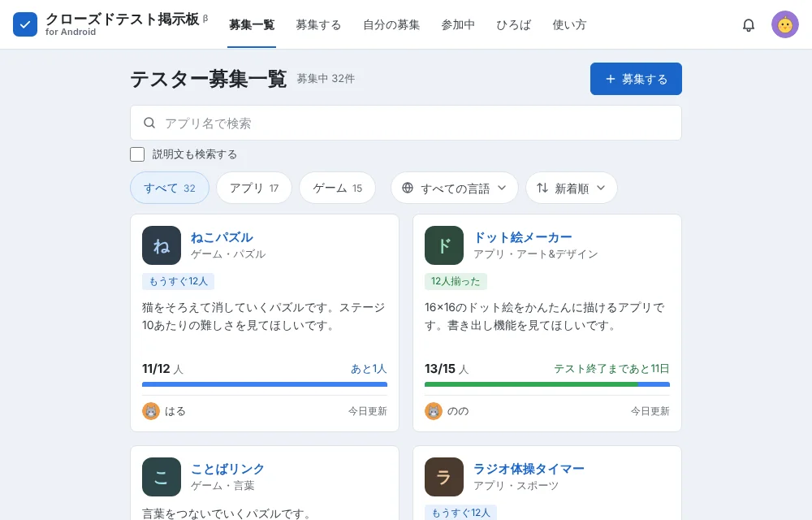812x520 pixels.
Task: Click the sort arrows icon beside 新着順
Action: [542, 188]
